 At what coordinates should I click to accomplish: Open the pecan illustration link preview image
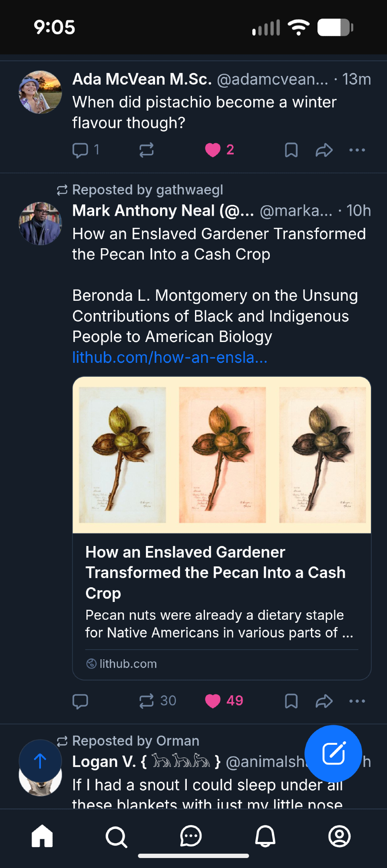coord(222,455)
